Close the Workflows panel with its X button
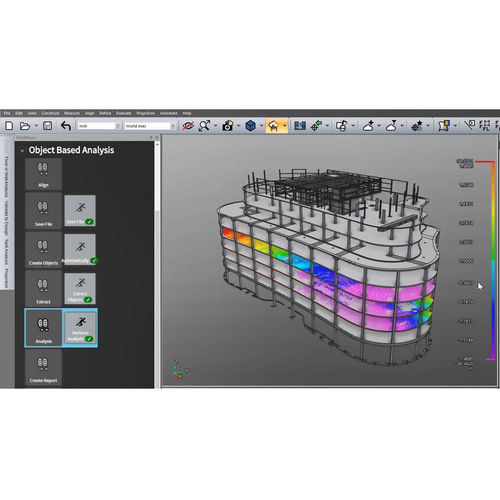This screenshot has width=500, height=500. (157, 137)
